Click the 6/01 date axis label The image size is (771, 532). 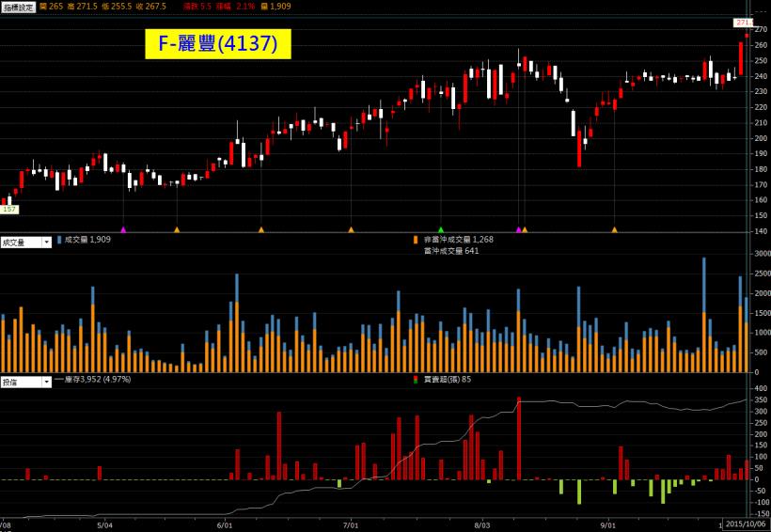coord(226,525)
